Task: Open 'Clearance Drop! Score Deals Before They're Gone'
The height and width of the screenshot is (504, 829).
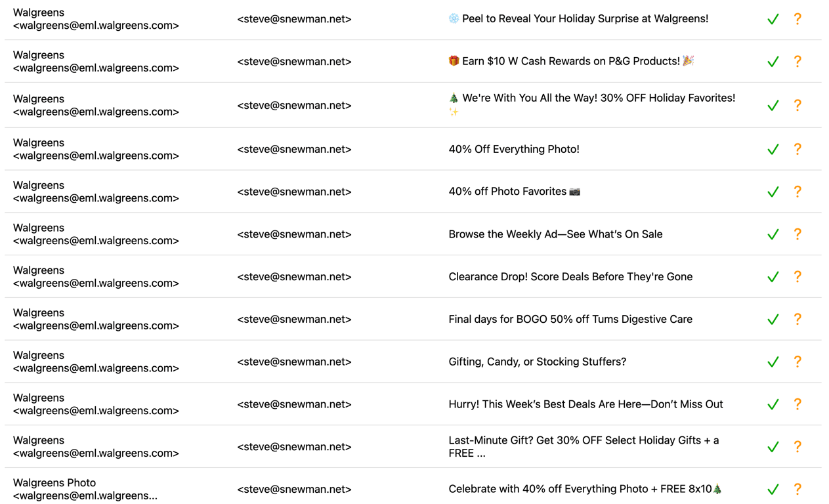Action: click(570, 277)
